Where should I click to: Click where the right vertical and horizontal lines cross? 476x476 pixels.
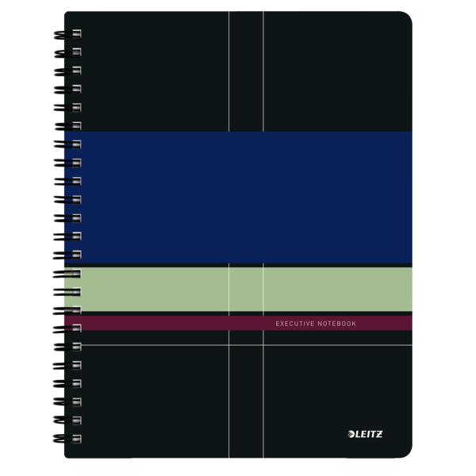point(263,345)
